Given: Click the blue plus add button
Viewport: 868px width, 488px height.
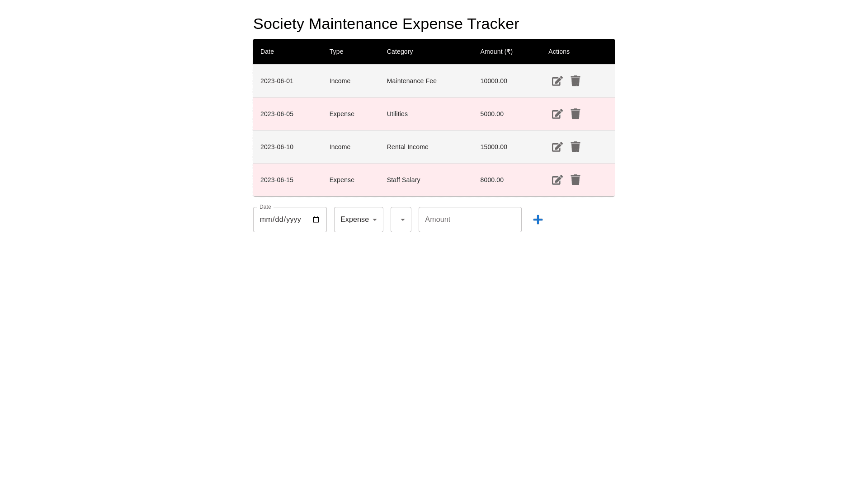Looking at the screenshot, I should pos(538,220).
